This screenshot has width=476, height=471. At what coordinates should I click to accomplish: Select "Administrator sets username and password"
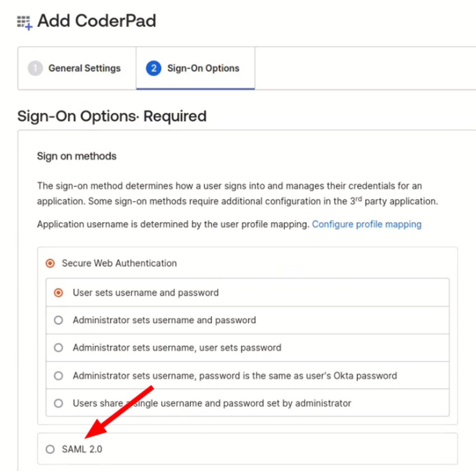(x=58, y=320)
